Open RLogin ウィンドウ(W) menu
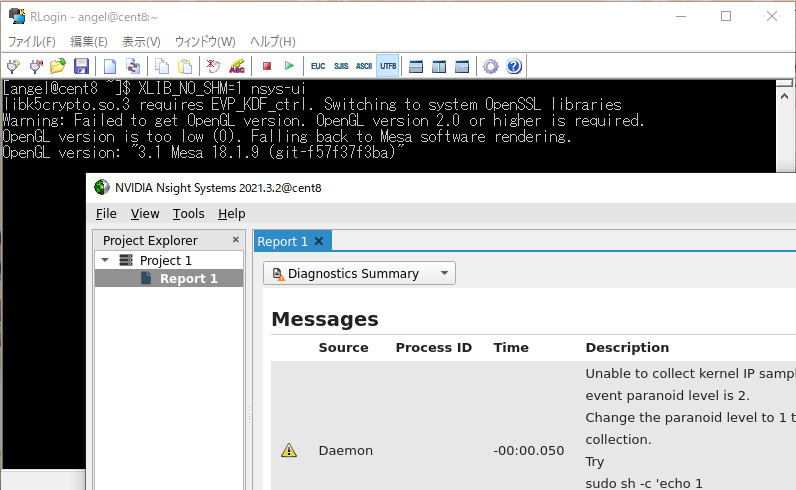The image size is (796, 490). 205,42
